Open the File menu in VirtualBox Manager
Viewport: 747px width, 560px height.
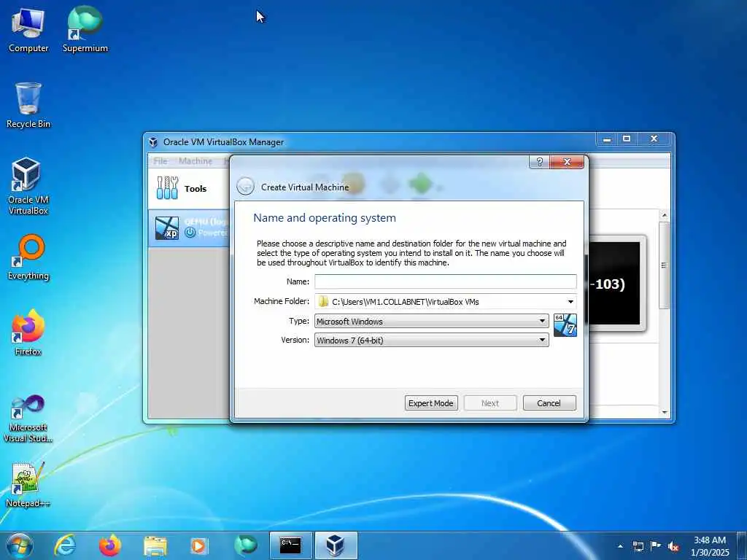160,161
